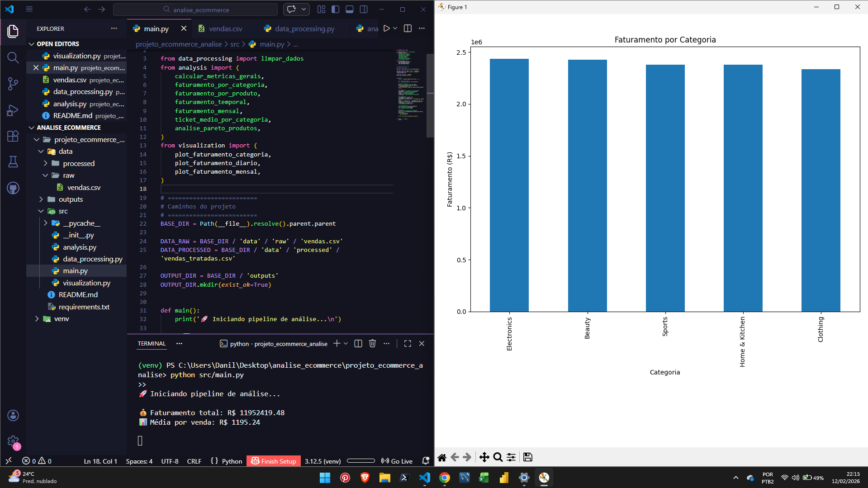Open matplotlib Configure subplots tool

[511, 457]
